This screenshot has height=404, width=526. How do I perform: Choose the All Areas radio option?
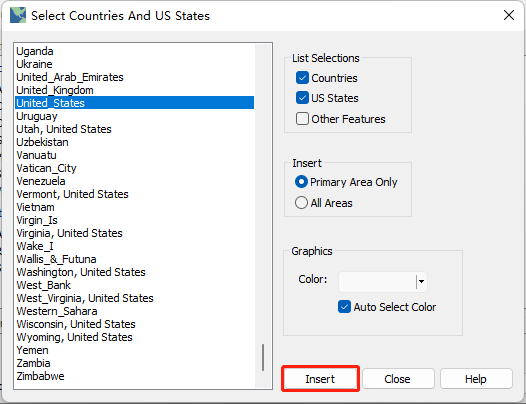point(301,203)
